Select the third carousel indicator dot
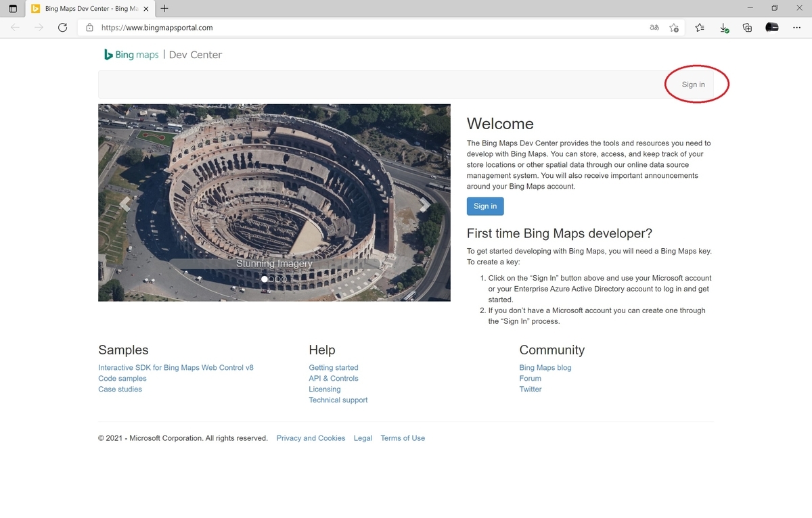812x518 pixels. (277, 279)
